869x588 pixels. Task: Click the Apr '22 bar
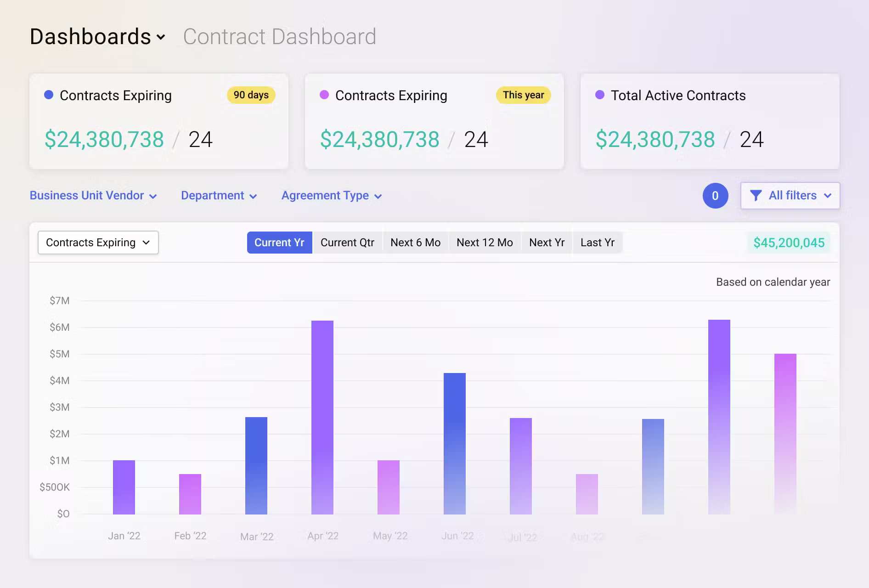pos(322,417)
